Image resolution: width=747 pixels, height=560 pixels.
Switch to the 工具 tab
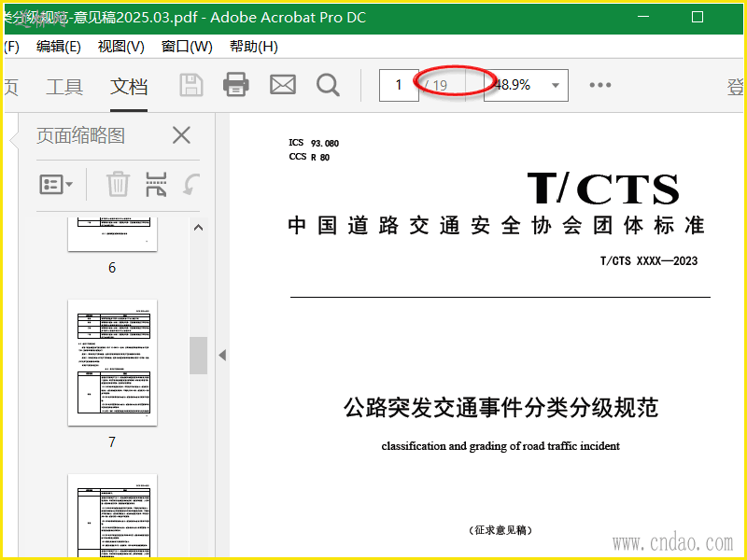click(x=64, y=87)
